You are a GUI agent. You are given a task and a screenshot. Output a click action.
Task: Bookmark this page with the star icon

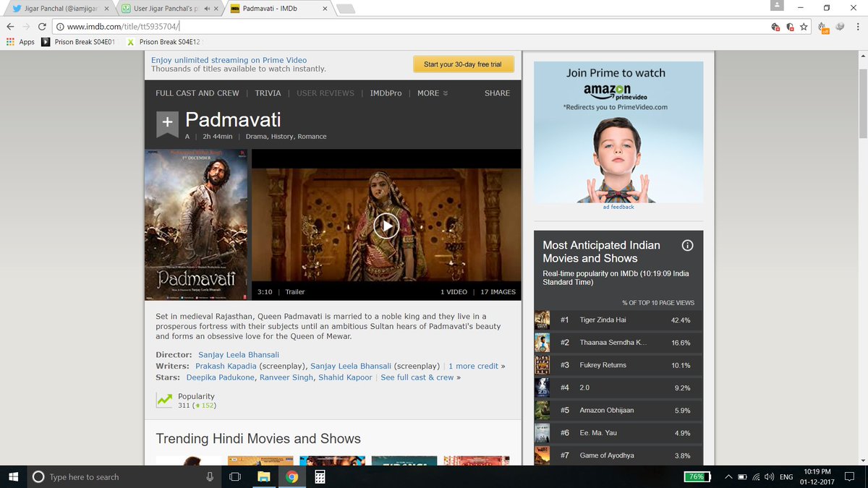(804, 26)
